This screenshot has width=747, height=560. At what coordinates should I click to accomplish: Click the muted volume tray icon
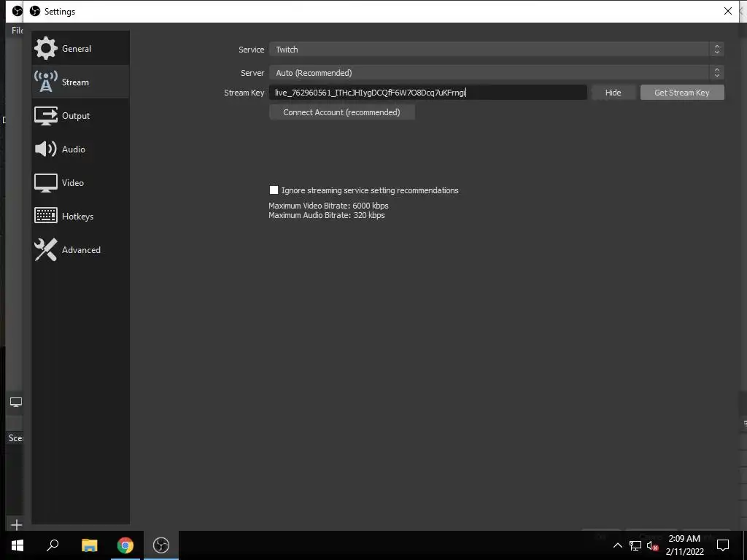pos(653,545)
